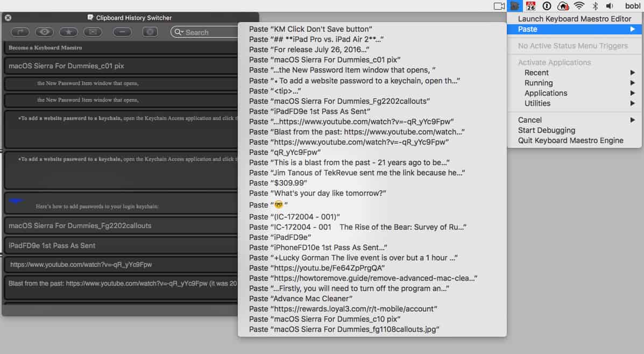
Task: Click the 1Password keyhole menu bar icon
Action: 547,6
